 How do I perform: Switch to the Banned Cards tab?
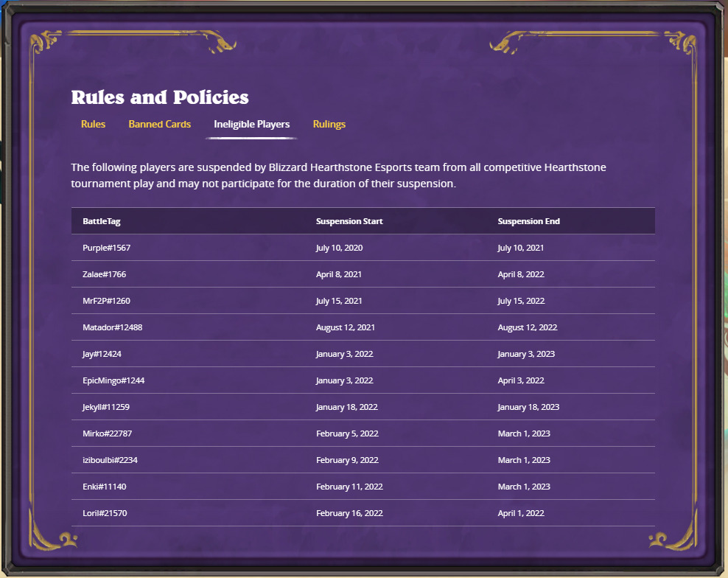pyautogui.click(x=159, y=124)
